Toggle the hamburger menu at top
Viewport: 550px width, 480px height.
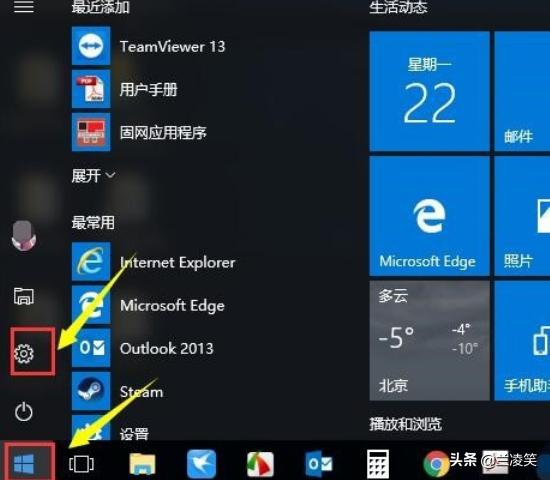coord(24,6)
